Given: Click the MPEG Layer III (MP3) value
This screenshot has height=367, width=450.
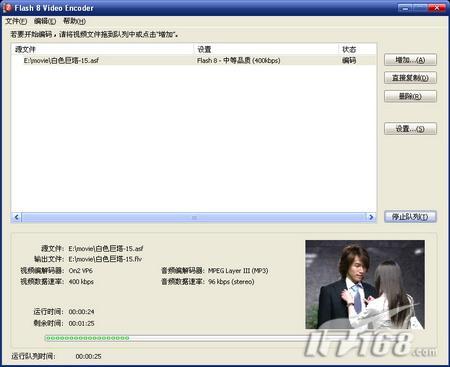Looking at the screenshot, I should [238, 271].
